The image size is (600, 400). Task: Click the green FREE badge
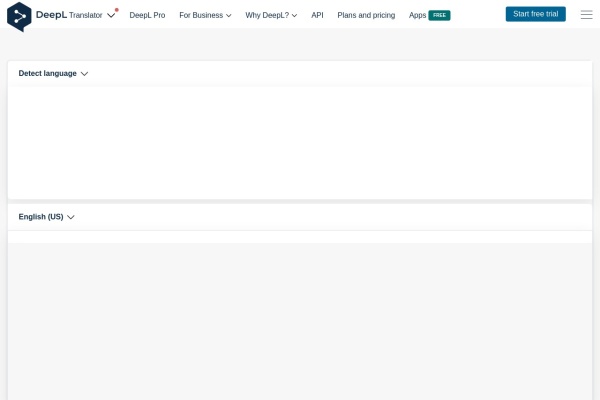pyautogui.click(x=439, y=16)
